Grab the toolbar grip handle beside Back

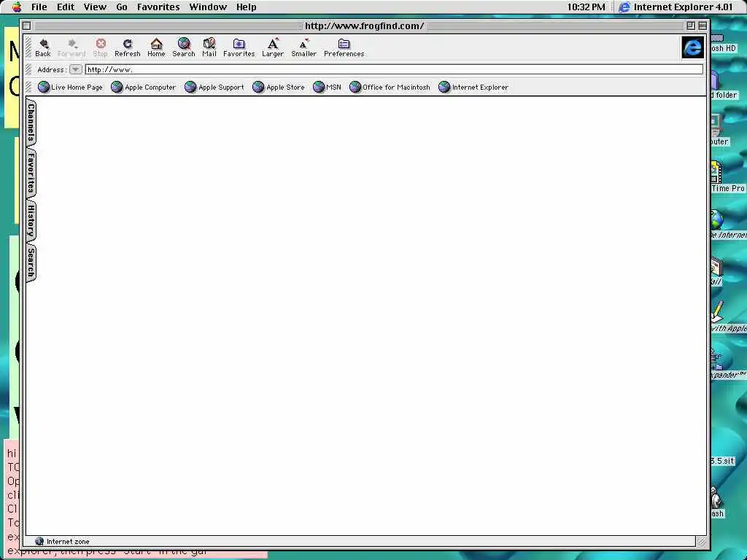28,47
